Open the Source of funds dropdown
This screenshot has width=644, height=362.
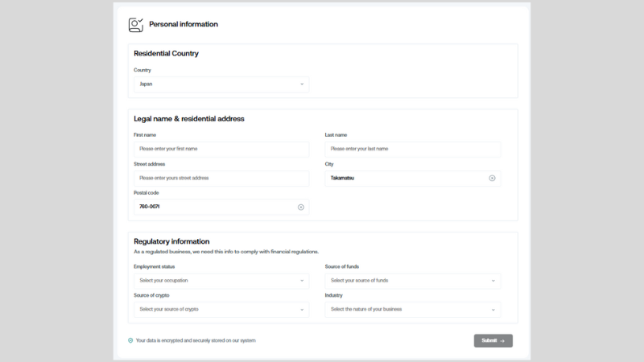point(413,281)
